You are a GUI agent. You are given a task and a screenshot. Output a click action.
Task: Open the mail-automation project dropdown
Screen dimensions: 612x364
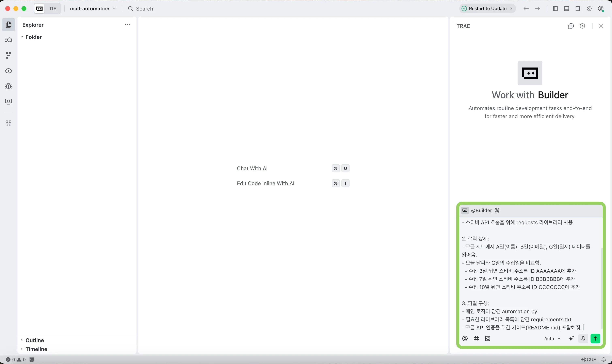(93, 8)
